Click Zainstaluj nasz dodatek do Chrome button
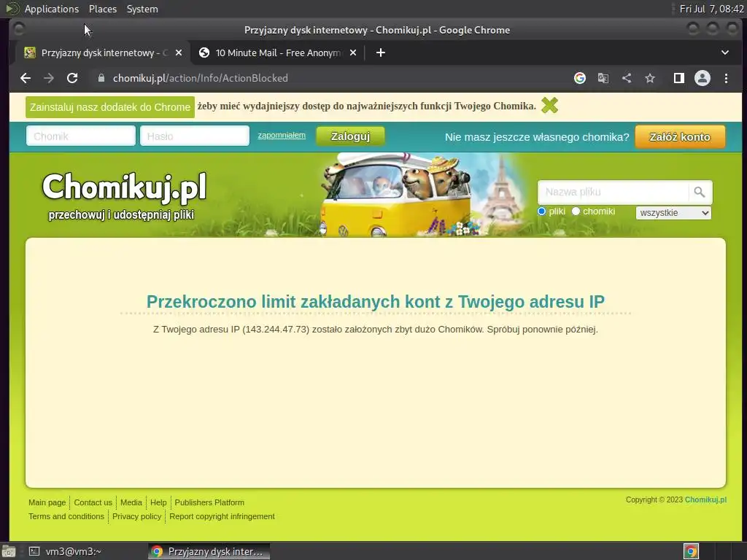Viewport: 747px width, 560px height. tap(110, 107)
